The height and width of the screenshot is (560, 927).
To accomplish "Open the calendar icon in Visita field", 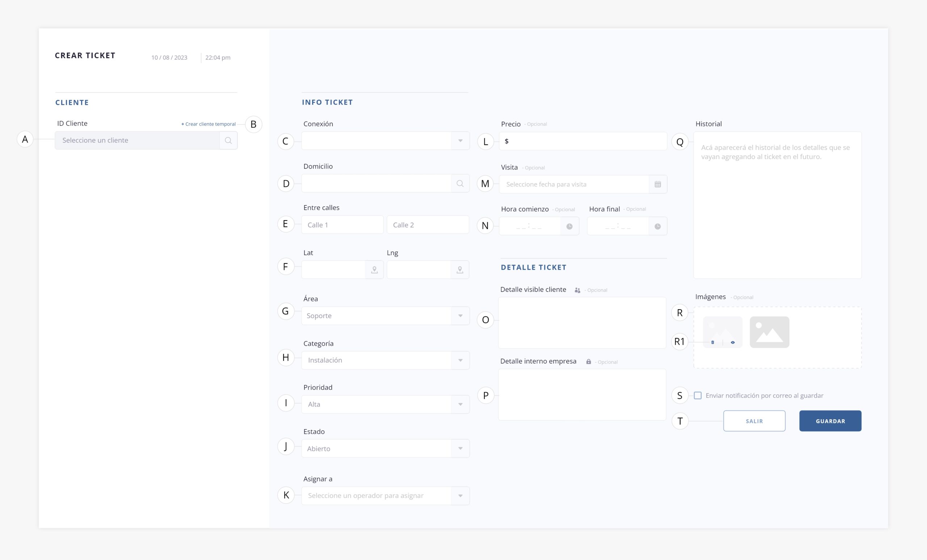I will [657, 184].
